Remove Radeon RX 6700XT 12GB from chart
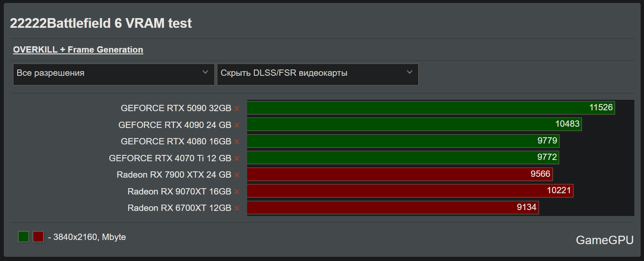Viewport: 644px width, 261px height. (x=237, y=208)
